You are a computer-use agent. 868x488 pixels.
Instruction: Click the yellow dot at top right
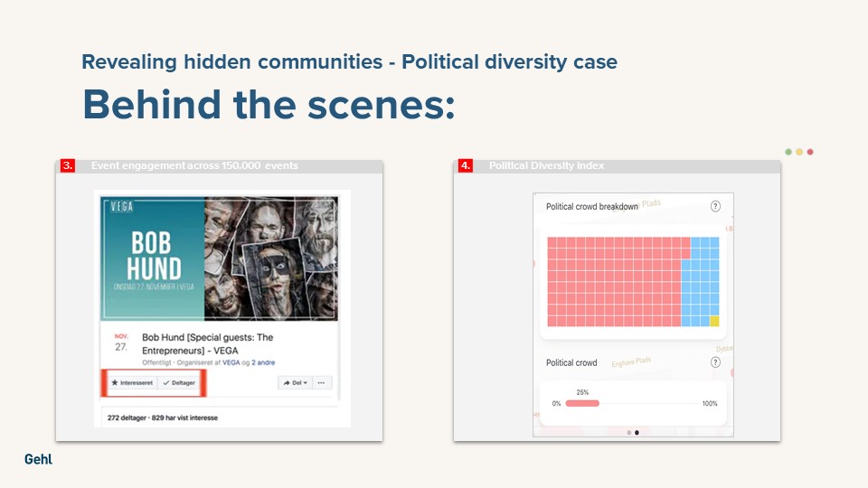(799, 152)
